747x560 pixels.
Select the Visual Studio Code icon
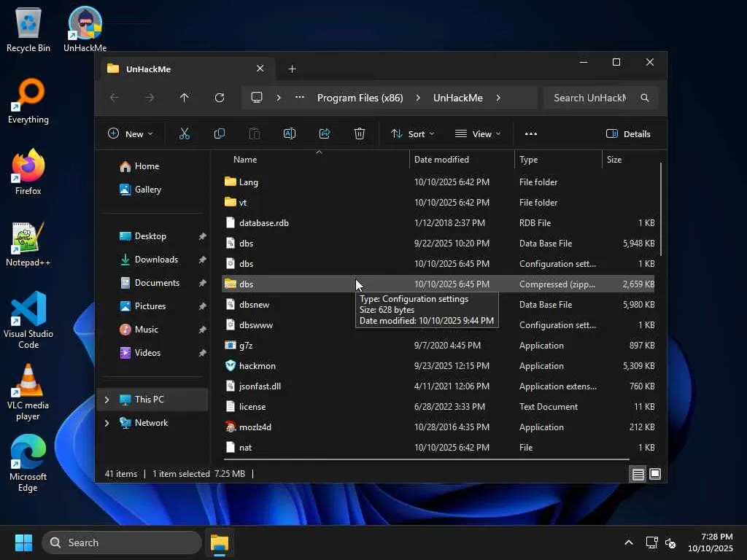pos(28,320)
